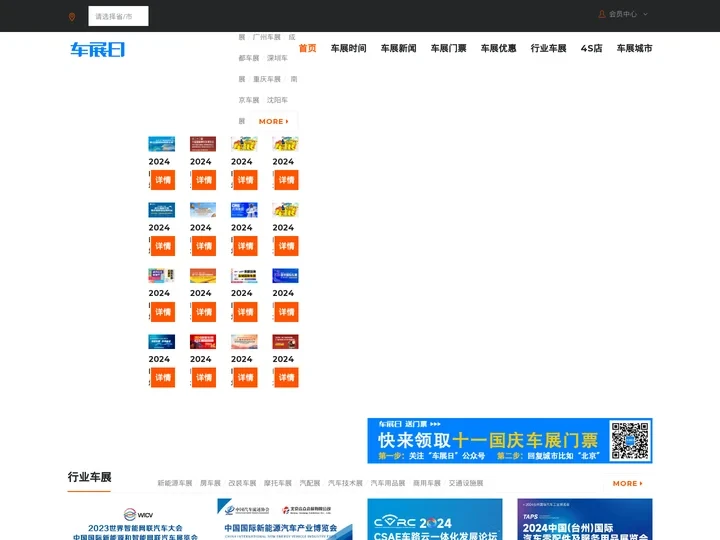This screenshot has height=540, width=720.
Task: Open the 请选择省/市 province-city selector
Action: tap(118, 16)
